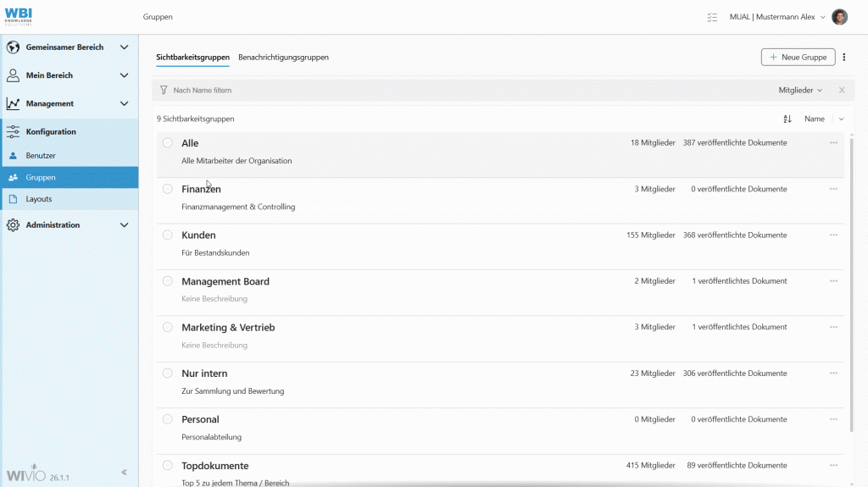Open the three-dot menu for Kunden
This screenshot has width=868, height=487.
[x=833, y=235]
